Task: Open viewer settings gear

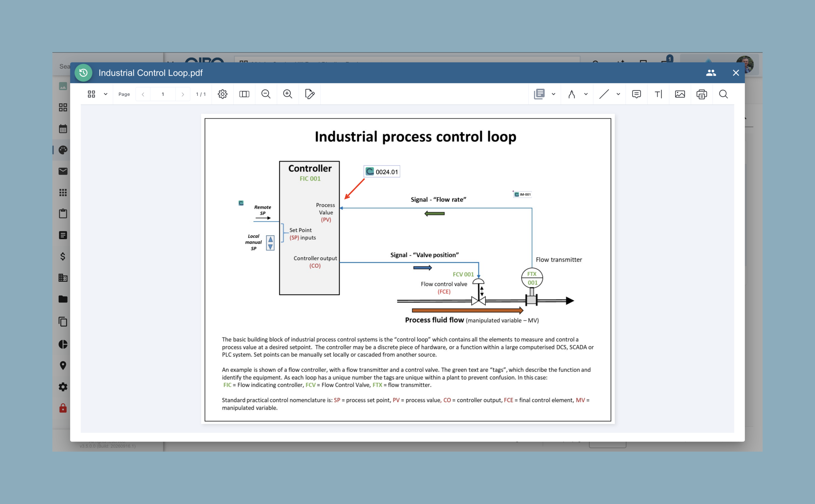Action: click(223, 94)
